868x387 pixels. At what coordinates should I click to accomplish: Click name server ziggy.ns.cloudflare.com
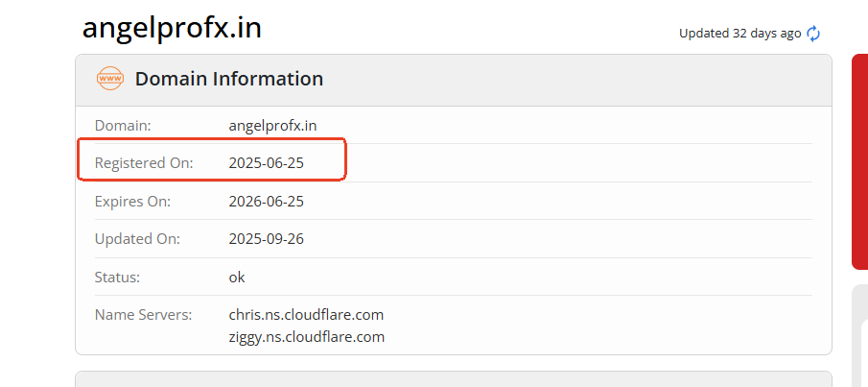point(306,336)
